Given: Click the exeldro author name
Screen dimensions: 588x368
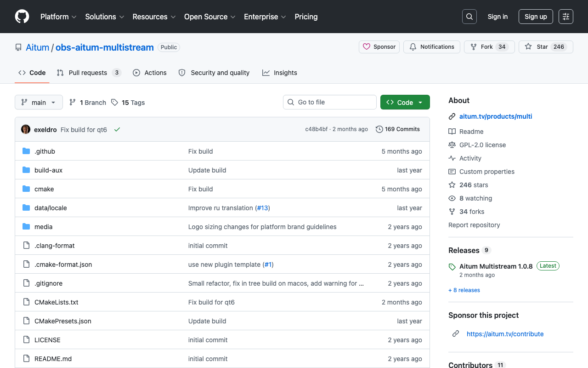Looking at the screenshot, I should (45, 130).
